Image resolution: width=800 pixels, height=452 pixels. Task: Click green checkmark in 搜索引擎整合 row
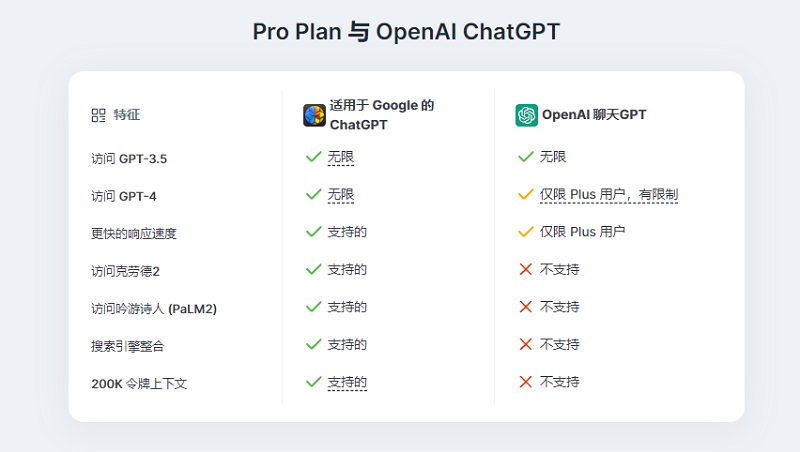[x=313, y=344]
